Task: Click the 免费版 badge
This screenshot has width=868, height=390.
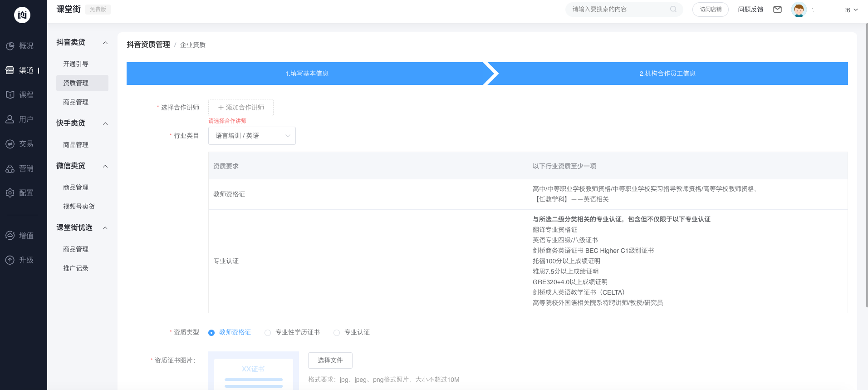Action: coord(98,10)
